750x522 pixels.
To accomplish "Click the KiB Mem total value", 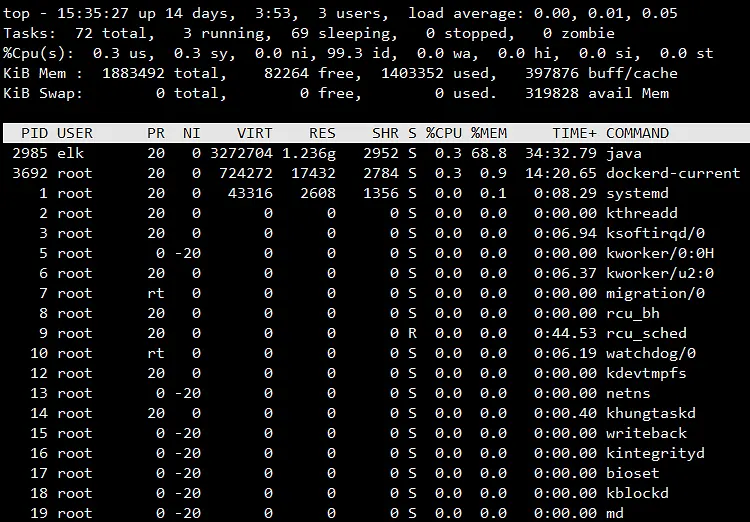I will [133, 73].
